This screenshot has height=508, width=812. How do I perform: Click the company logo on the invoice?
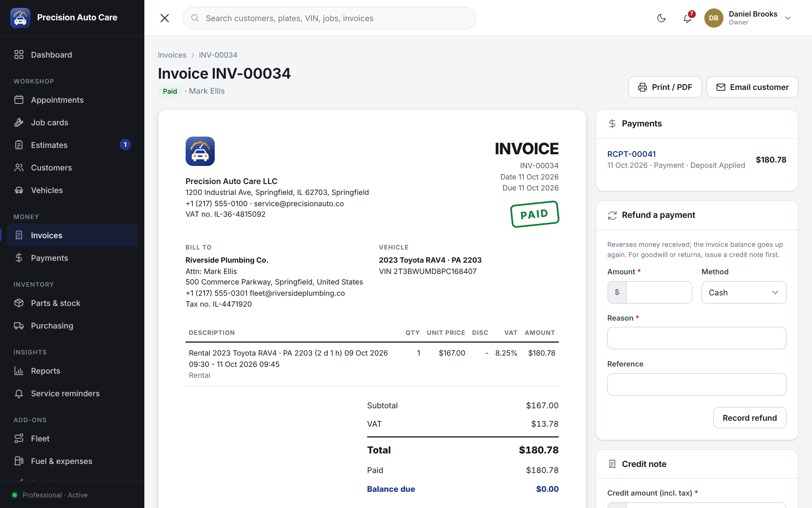[x=200, y=151]
